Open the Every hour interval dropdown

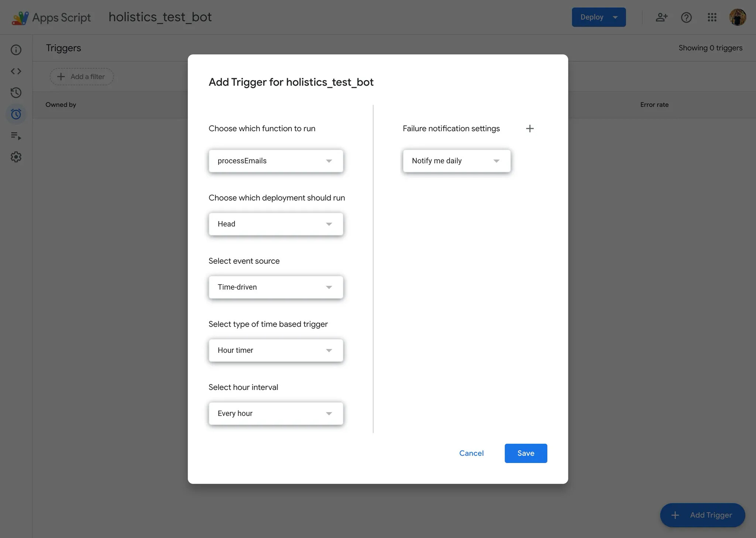point(276,414)
